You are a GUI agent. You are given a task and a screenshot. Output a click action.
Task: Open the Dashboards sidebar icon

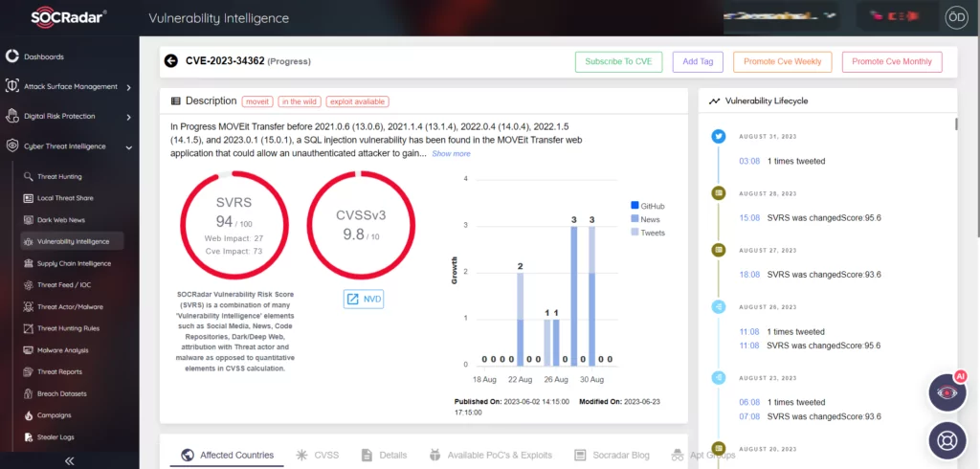(11, 56)
